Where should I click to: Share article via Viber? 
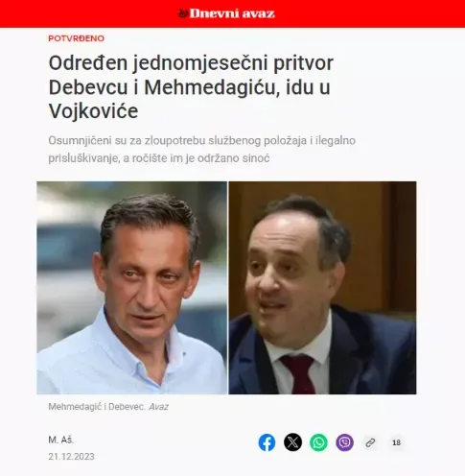(344, 442)
